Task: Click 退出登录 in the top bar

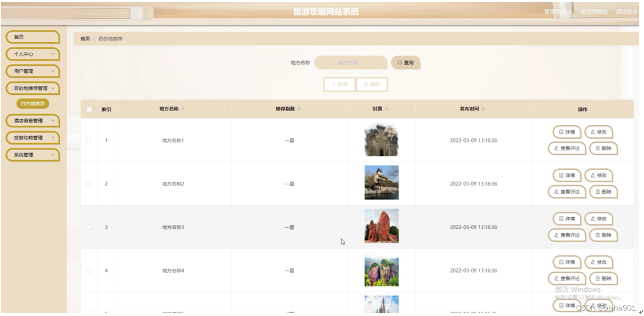Action: (627, 12)
